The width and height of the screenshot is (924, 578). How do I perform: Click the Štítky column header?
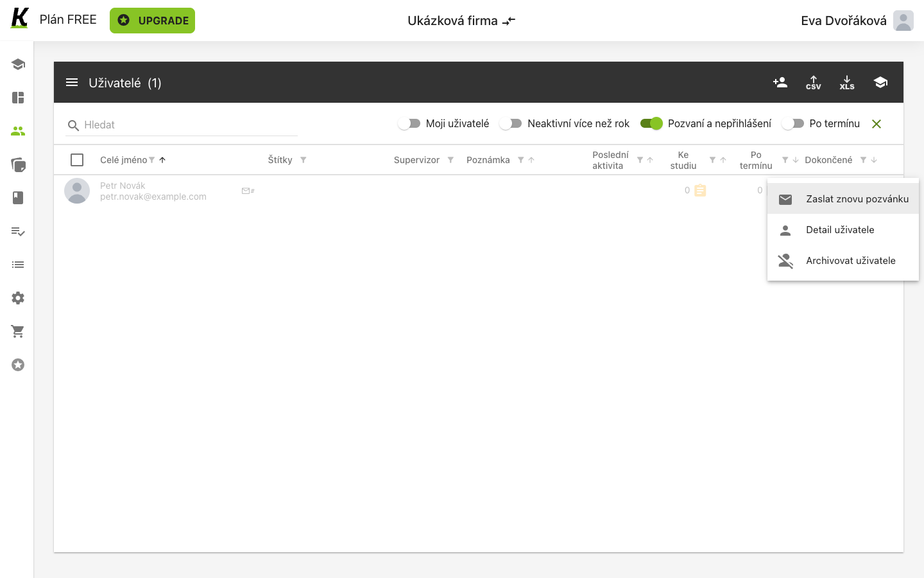tap(280, 160)
